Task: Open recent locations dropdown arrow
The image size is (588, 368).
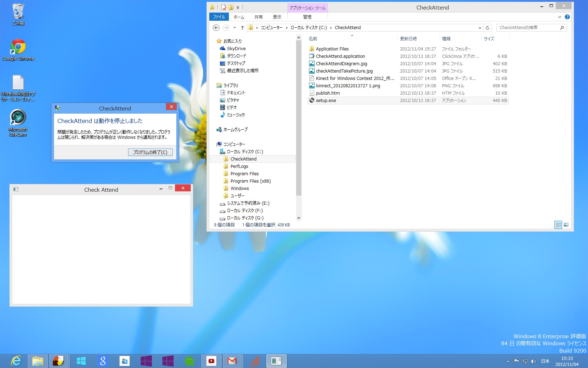Action: [234, 28]
